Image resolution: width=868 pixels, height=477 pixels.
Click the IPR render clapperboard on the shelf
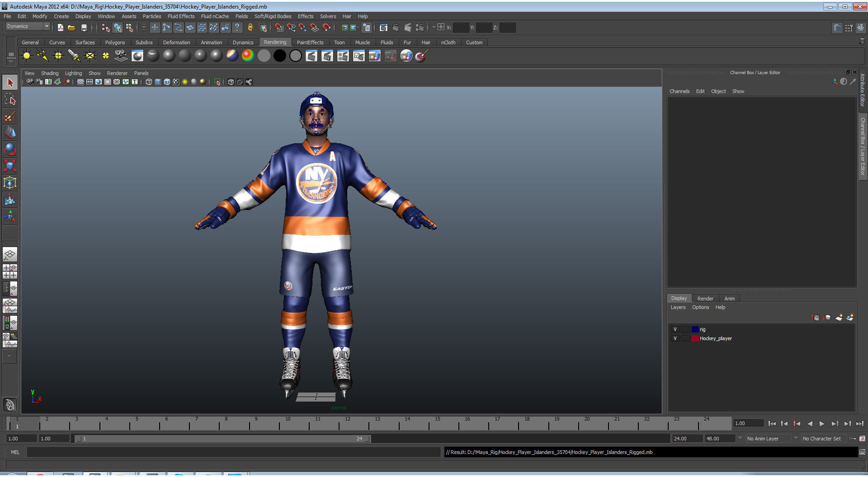(327, 56)
